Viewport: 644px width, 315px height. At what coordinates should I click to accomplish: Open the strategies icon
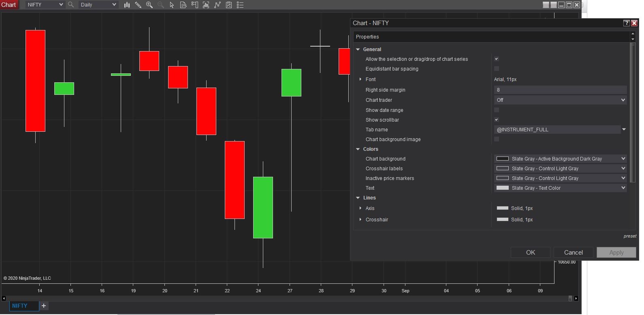pyautogui.click(x=229, y=5)
